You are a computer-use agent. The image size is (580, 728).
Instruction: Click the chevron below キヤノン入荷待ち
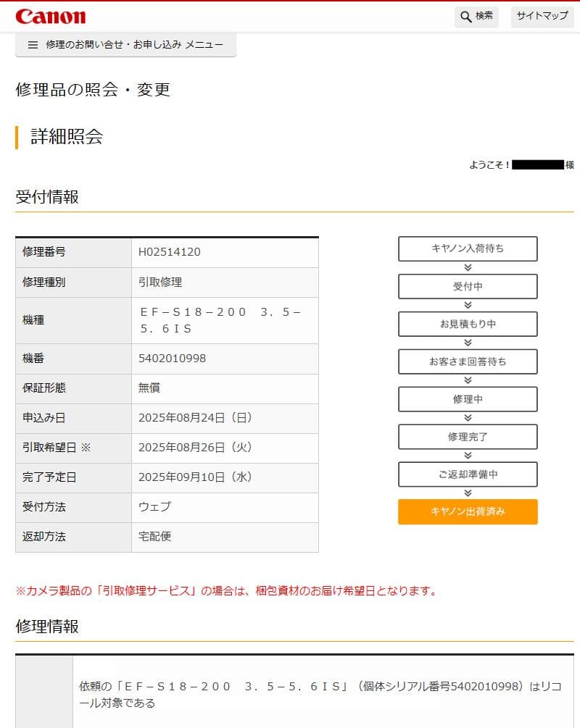tap(468, 267)
